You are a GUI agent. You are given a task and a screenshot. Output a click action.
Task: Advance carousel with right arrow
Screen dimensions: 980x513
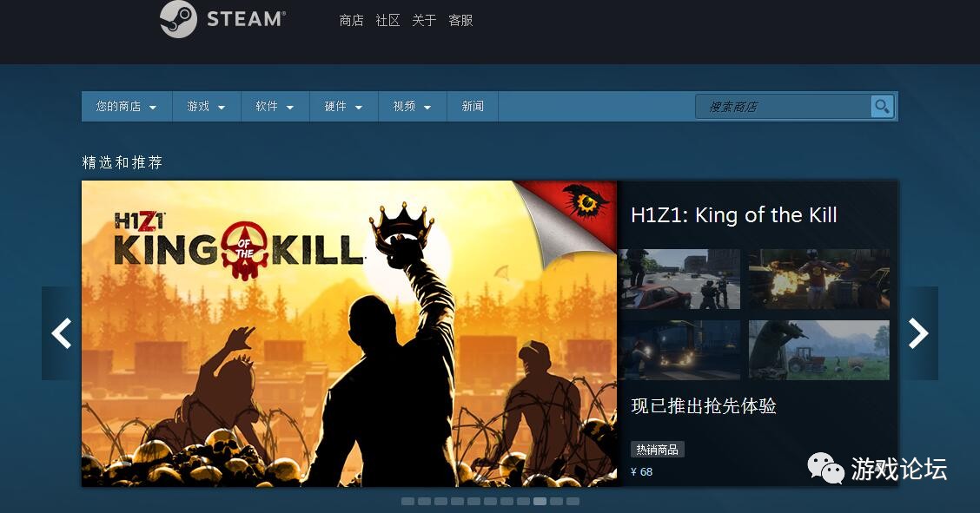[x=918, y=333]
